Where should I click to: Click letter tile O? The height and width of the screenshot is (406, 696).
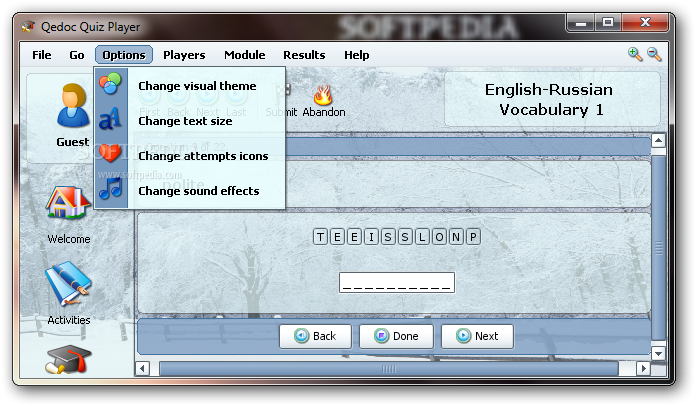click(439, 237)
